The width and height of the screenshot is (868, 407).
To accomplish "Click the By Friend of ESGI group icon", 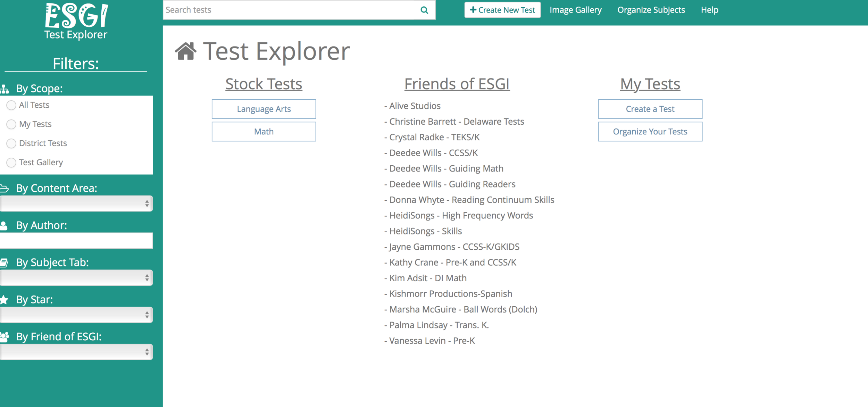I will point(5,337).
